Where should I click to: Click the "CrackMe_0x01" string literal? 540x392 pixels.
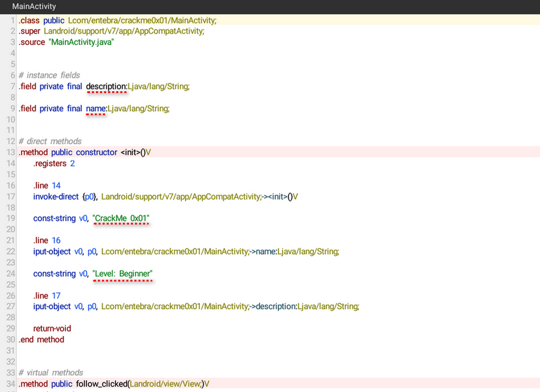(x=121, y=219)
